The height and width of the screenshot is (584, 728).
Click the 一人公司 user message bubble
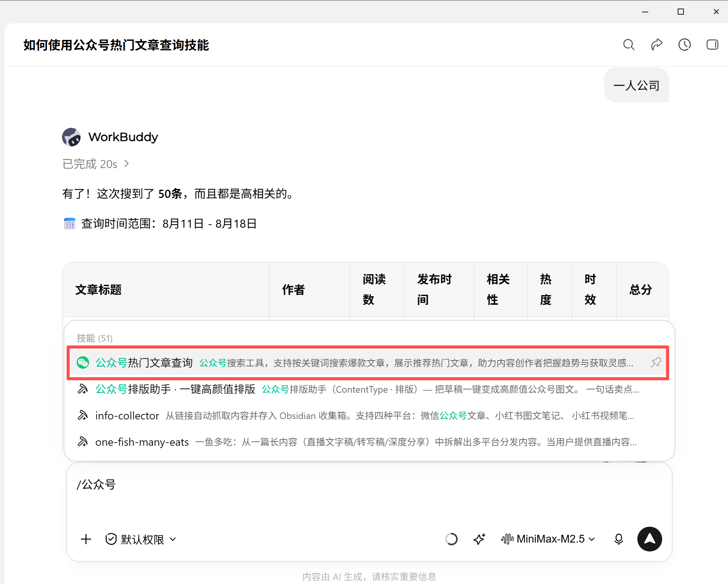tap(637, 85)
